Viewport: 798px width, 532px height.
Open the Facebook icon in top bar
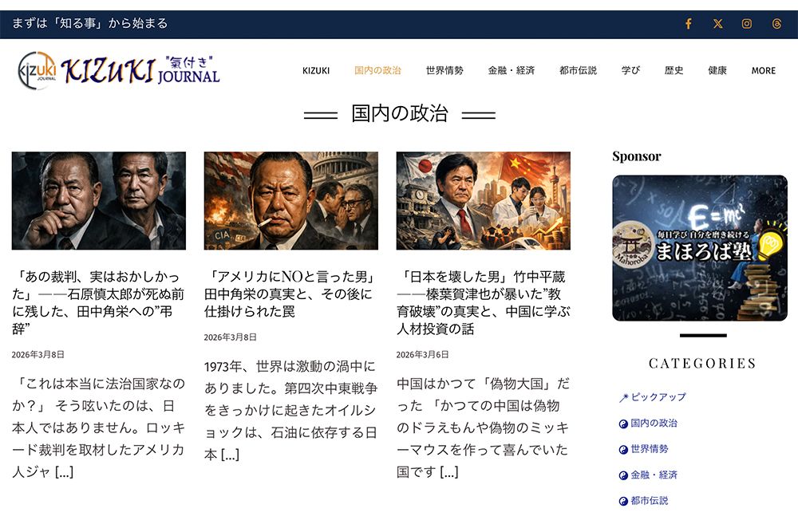pos(688,24)
